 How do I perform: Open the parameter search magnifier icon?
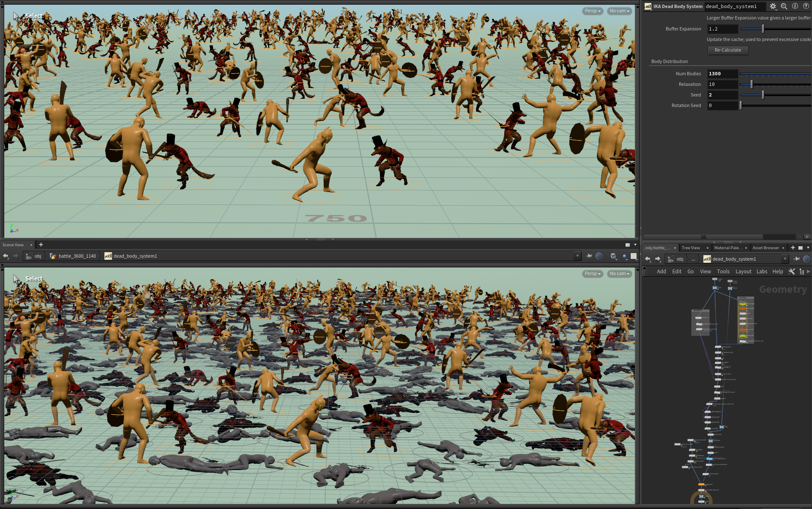(x=784, y=6)
